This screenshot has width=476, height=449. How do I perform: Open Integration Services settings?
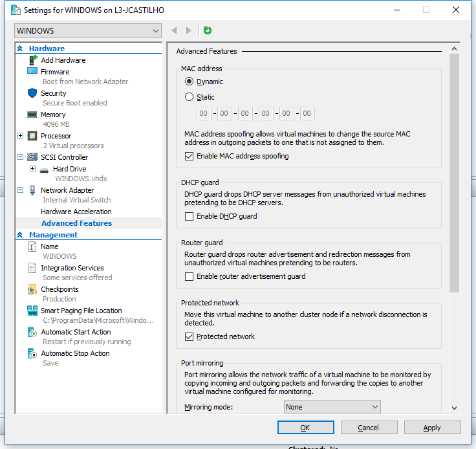72,268
